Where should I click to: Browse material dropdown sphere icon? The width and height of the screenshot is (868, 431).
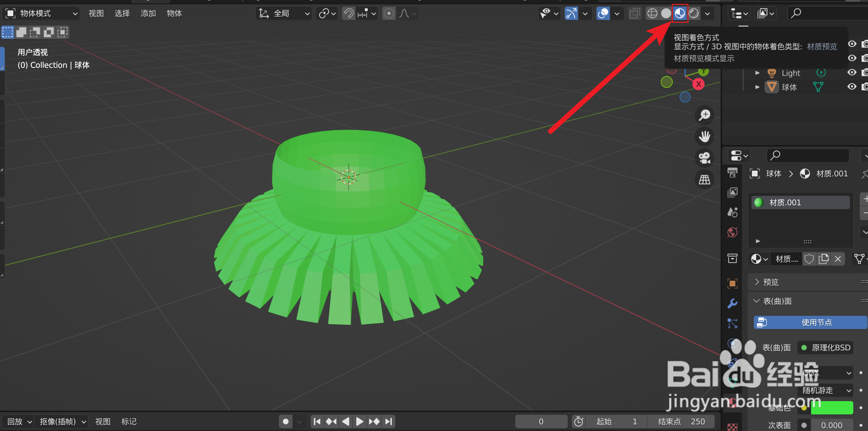click(x=759, y=259)
